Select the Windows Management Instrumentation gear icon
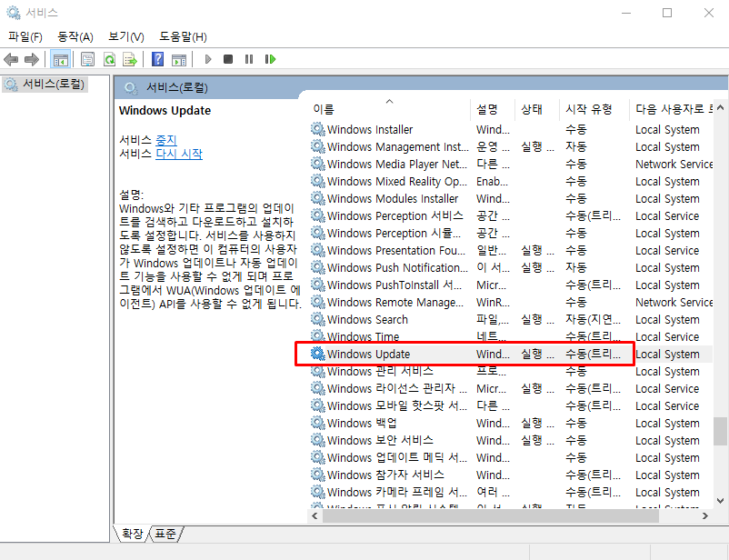The height and width of the screenshot is (560, 729). (x=318, y=146)
